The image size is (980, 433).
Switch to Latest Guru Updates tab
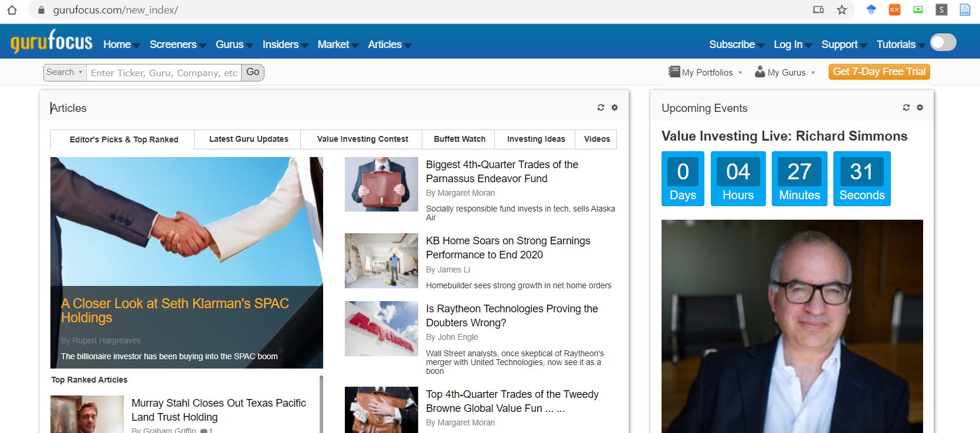coord(249,139)
